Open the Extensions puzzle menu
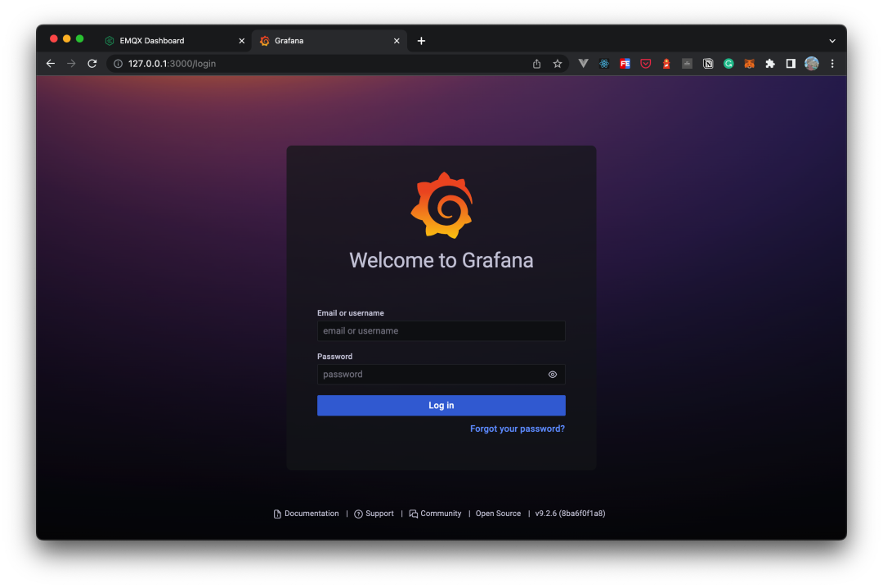This screenshot has height=588, width=883. pos(770,64)
